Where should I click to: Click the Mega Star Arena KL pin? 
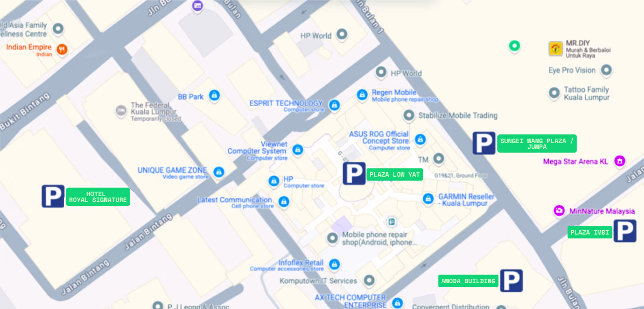pyautogui.click(x=620, y=161)
